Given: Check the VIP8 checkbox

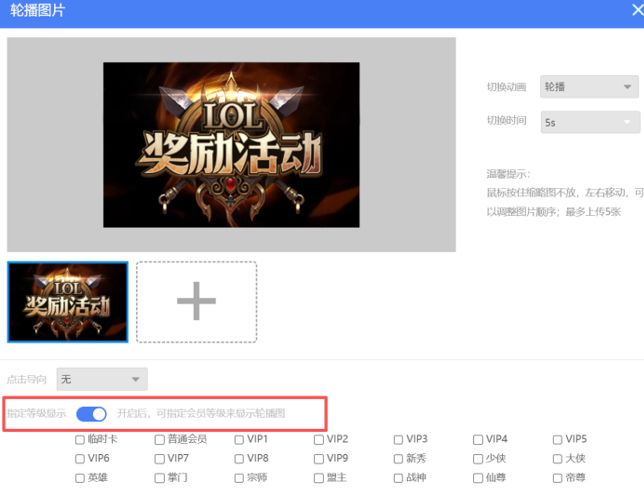Looking at the screenshot, I should 239,459.
